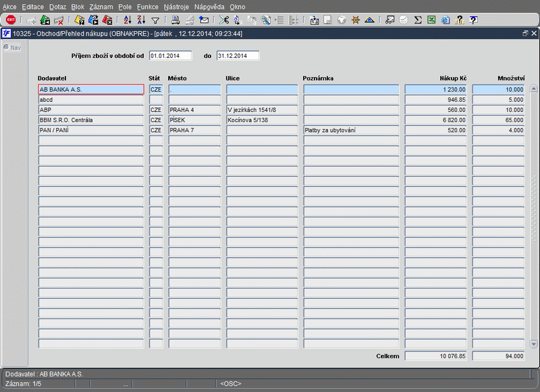This screenshot has width=540, height=392.
Task: Click the scissors cut icon
Action: tap(224, 20)
